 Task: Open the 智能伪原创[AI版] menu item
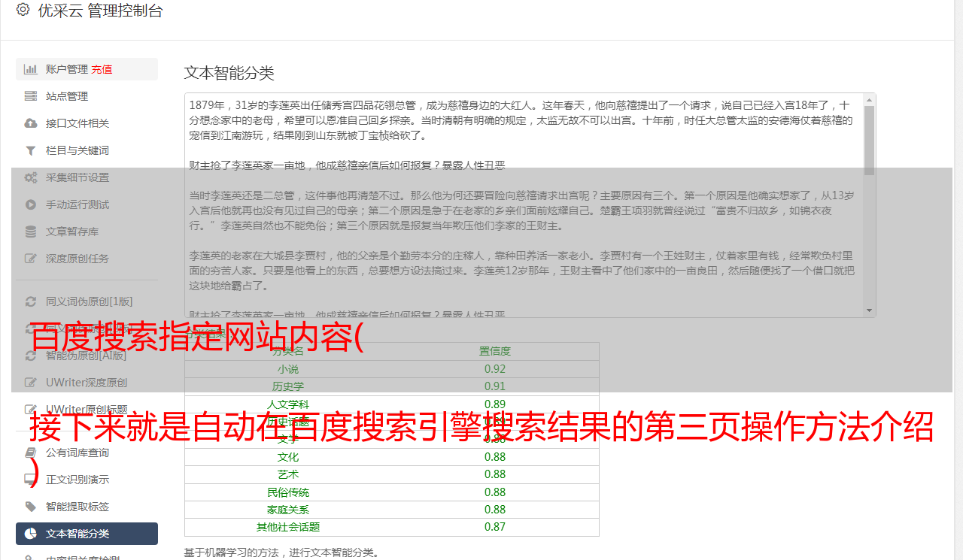click(87, 356)
